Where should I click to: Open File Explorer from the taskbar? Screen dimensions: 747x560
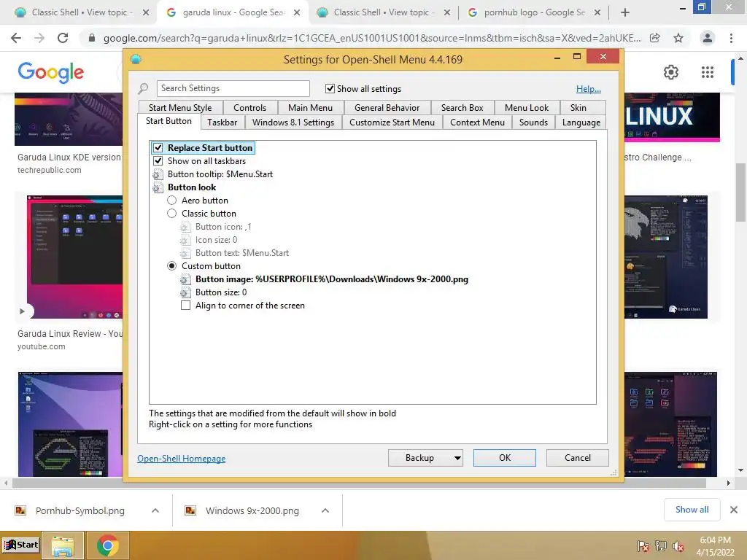63,545
